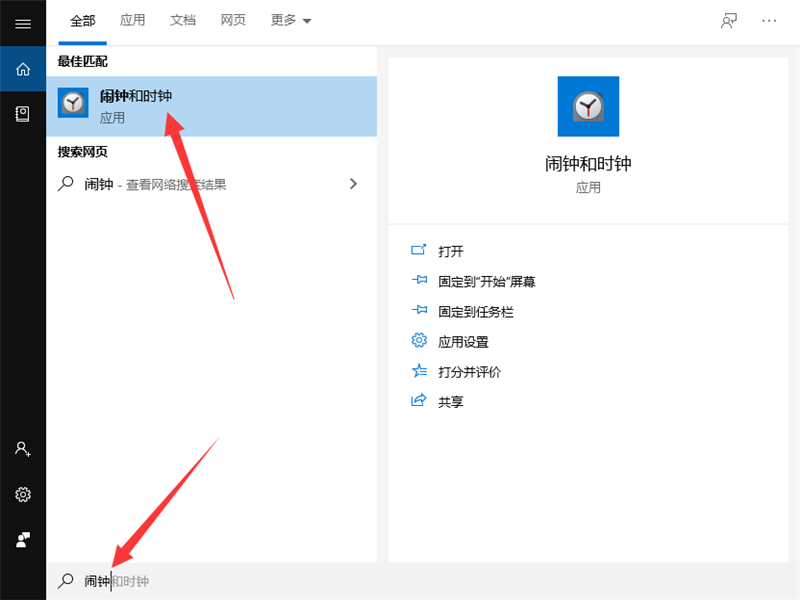Click the add account icon in the sidebar
Viewport: 800px width, 600px height.
coord(22,450)
